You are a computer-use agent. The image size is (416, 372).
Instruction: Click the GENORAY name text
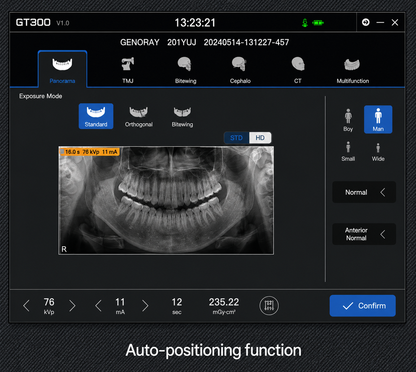(x=140, y=42)
